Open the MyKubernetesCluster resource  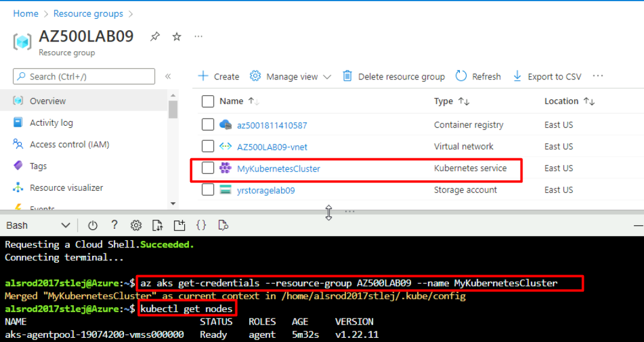(x=279, y=169)
